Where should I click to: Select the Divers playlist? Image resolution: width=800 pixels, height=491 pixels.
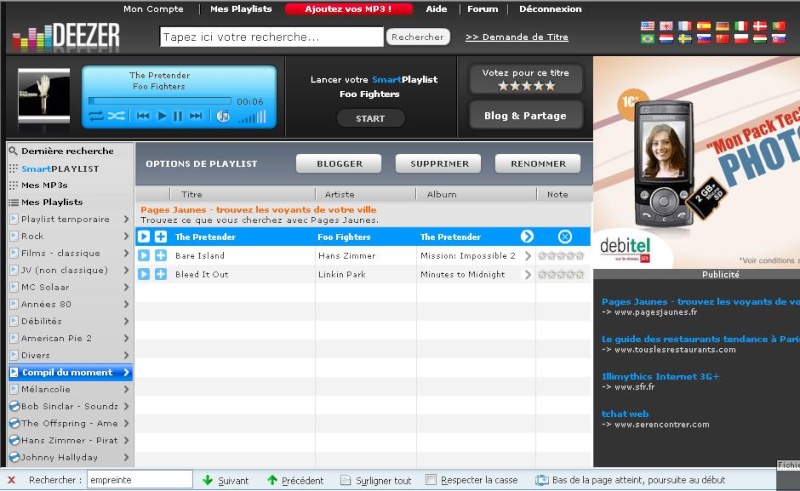click(x=35, y=355)
